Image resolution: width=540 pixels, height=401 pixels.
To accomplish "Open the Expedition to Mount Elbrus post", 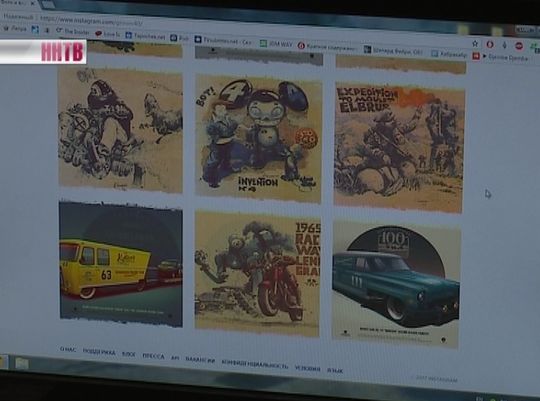I will [x=399, y=147].
